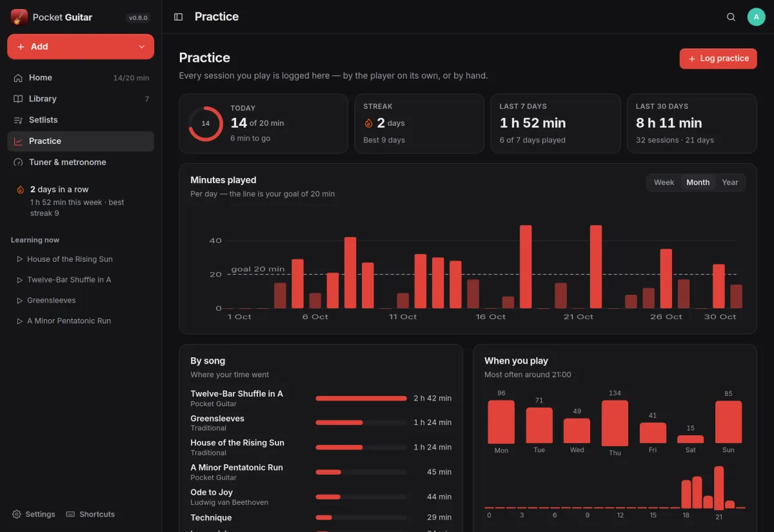Image resolution: width=774 pixels, height=532 pixels.
Task: Click the Tuner & metronome gauge icon
Action: [18, 163]
